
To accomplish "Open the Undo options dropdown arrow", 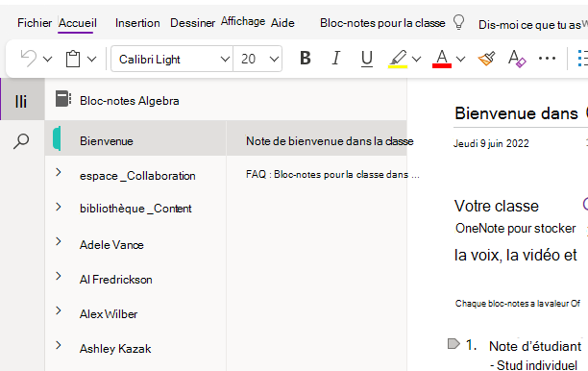I will (48, 60).
